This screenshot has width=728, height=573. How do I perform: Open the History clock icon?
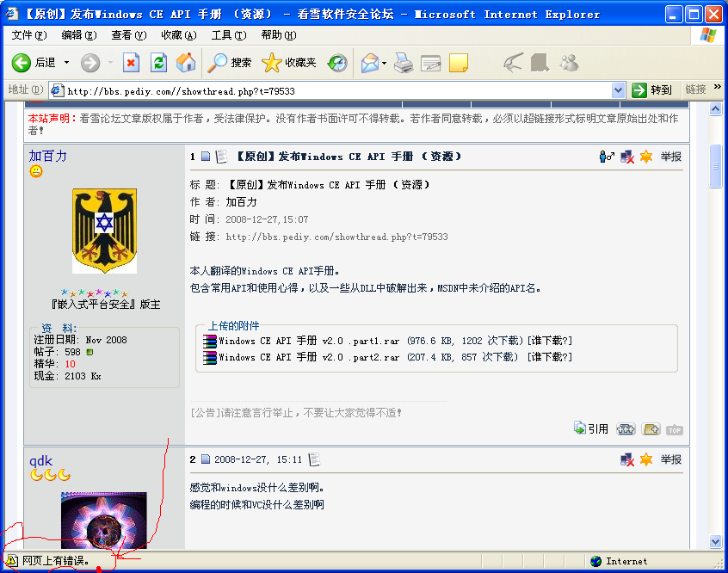coord(337,63)
